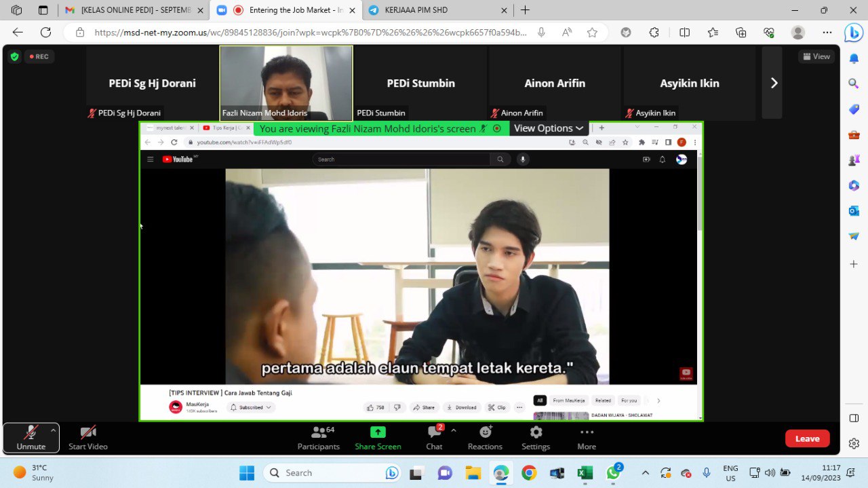This screenshot has height=488, width=868.
Task: Open the Reactions menu
Action: 485,438
